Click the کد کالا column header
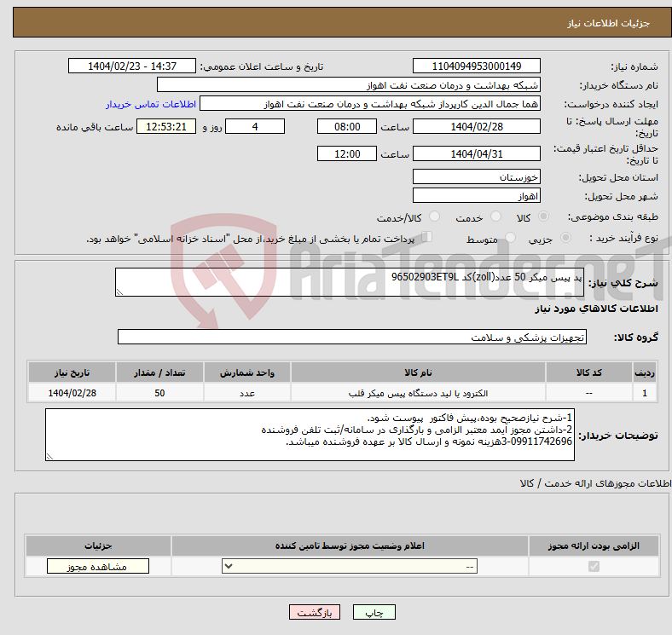Screen dimensions: 672x635 pos(589,372)
